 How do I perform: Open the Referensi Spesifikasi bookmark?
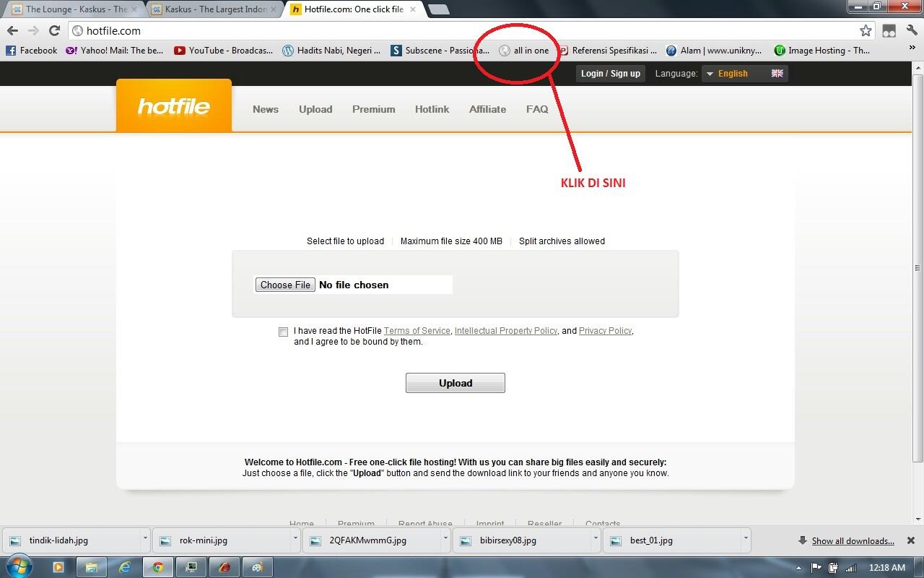point(608,51)
